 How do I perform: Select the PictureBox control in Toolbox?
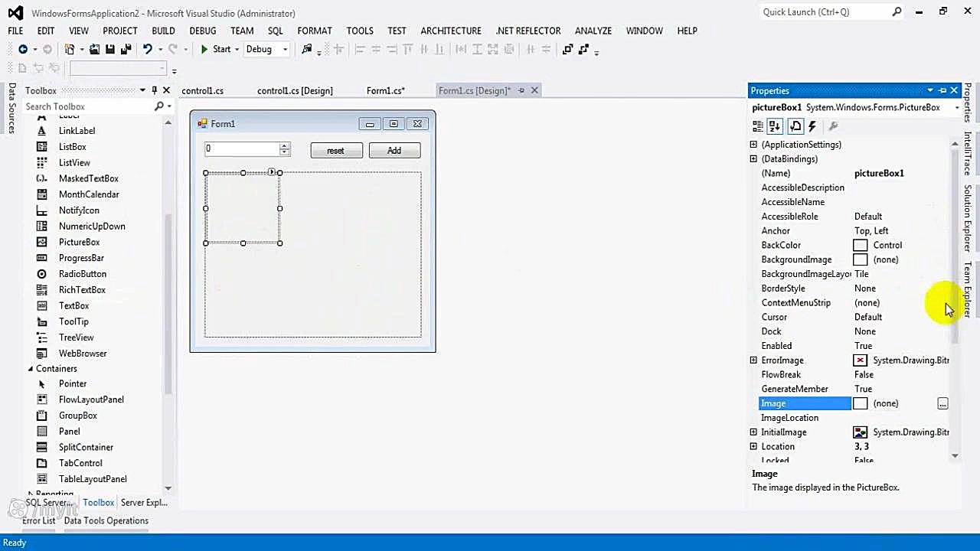(80, 242)
